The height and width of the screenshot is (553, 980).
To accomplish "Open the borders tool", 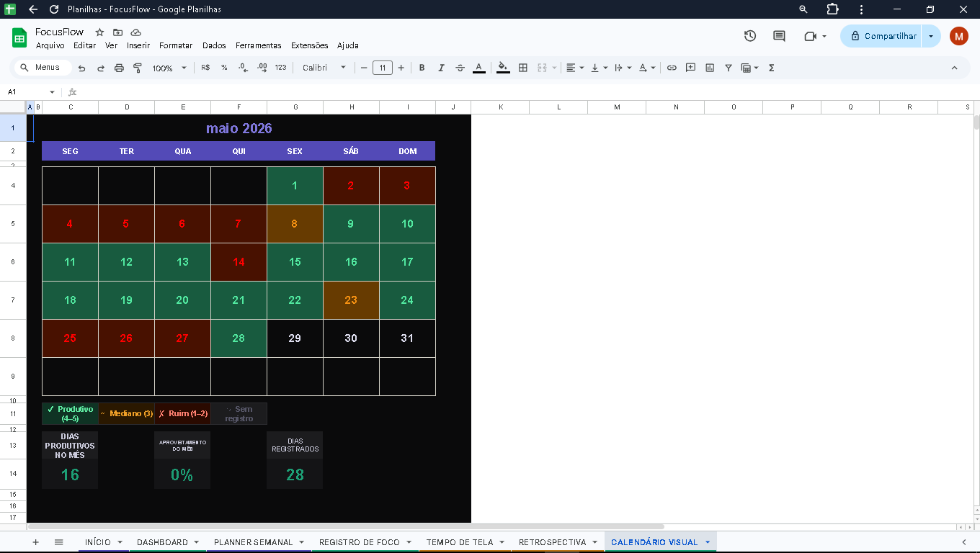I will click(523, 68).
